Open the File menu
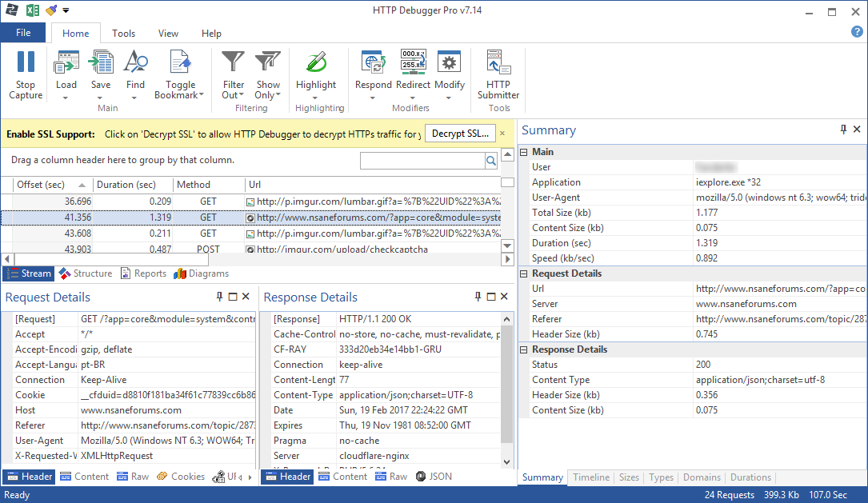 click(23, 33)
